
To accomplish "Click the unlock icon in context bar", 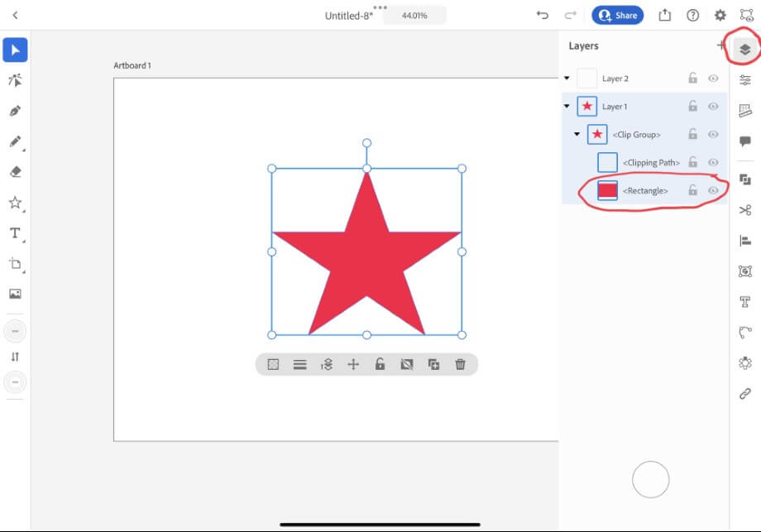I will pos(380,364).
